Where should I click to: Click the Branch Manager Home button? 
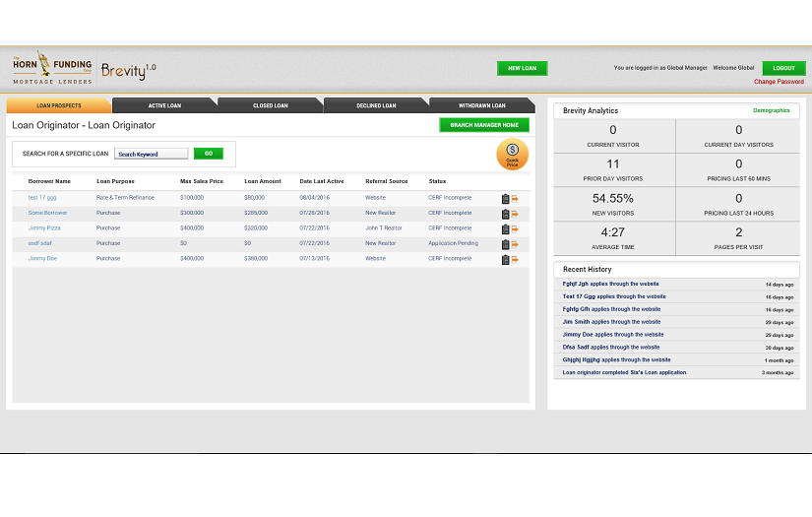click(484, 125)
